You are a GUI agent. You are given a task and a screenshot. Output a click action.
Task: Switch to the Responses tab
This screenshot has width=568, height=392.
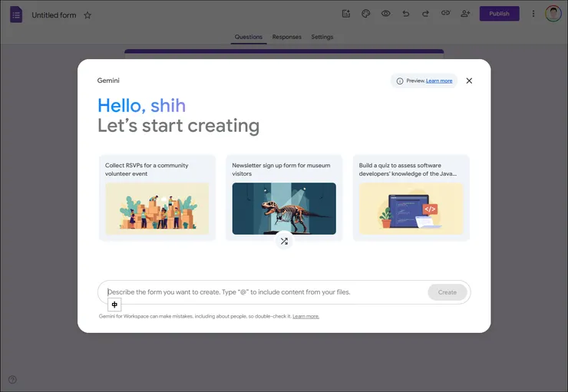(x=286, y=37)
